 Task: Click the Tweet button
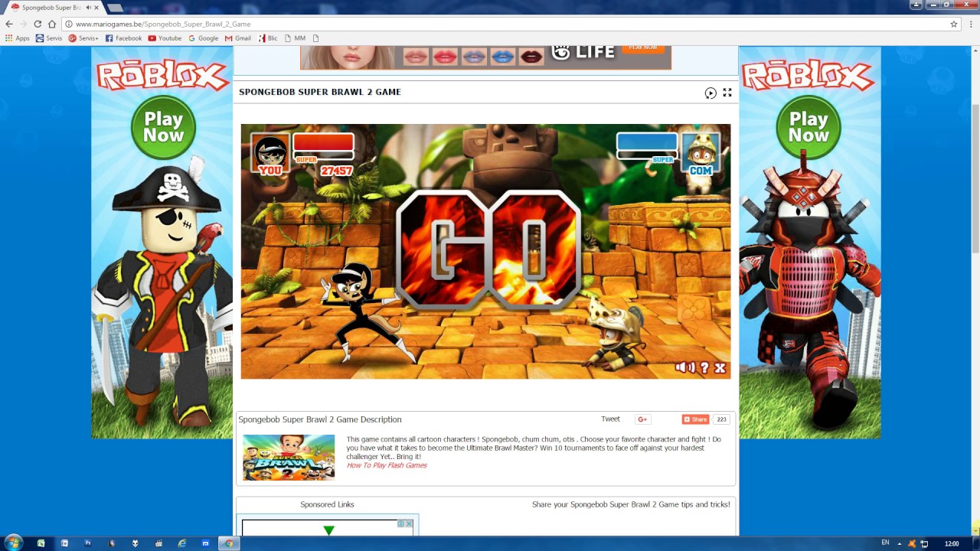click(610, 419)
